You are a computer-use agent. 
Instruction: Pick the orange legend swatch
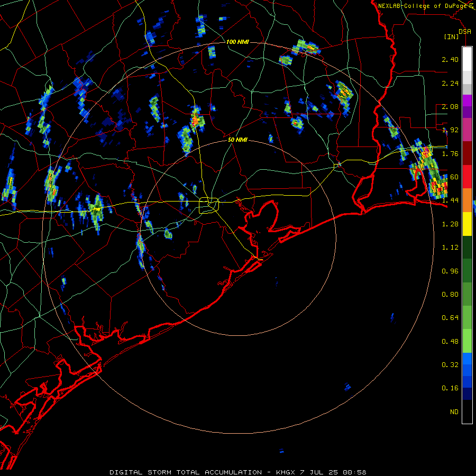click(467, 200)
